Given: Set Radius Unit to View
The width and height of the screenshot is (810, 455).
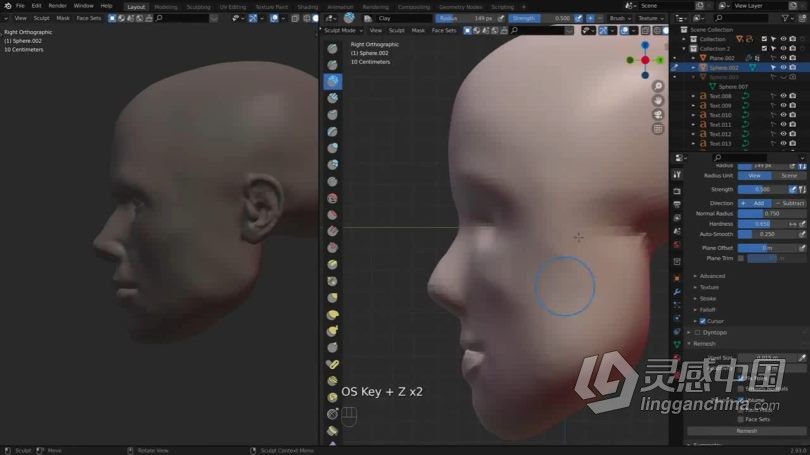Looking at the screenshot, I should [755, 176].
